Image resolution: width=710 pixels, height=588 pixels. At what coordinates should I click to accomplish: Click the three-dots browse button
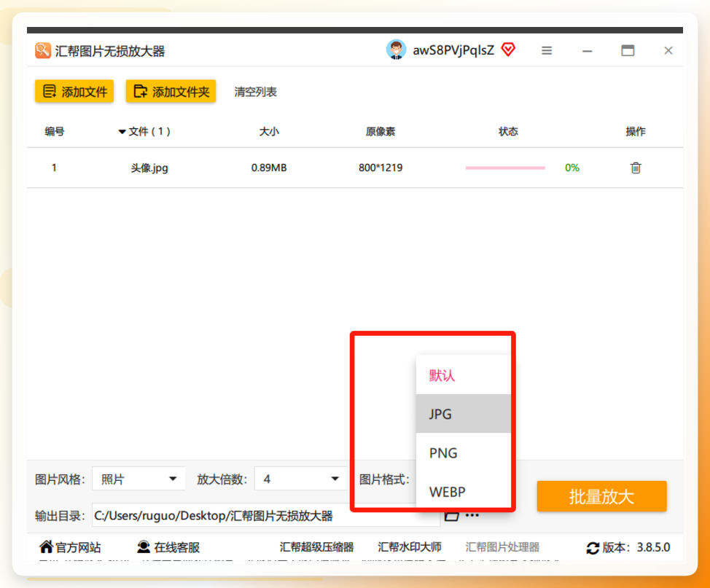472,516
